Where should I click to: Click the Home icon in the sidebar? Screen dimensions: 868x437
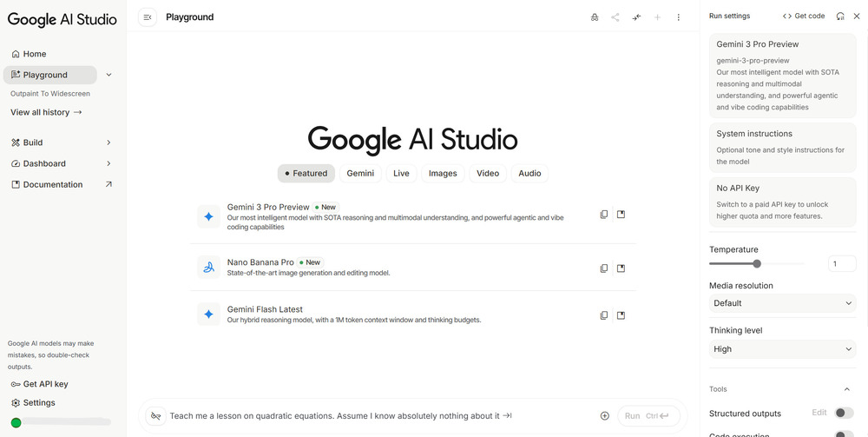16,54
